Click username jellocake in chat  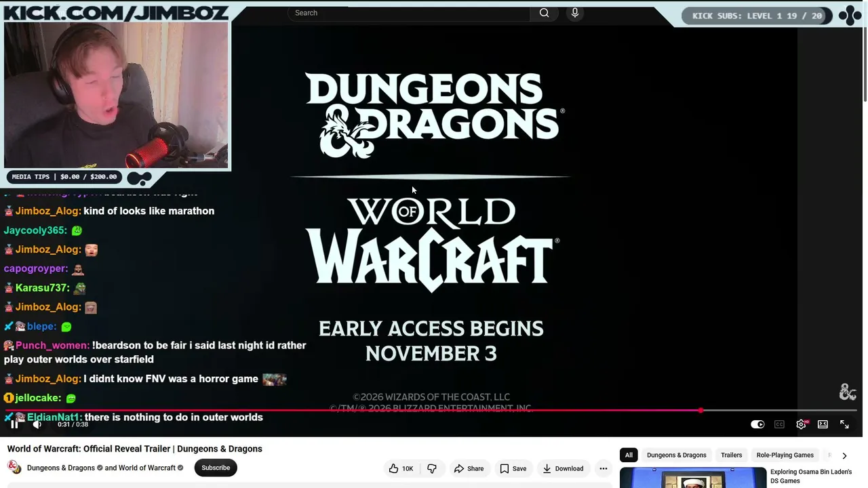[38, 398]
